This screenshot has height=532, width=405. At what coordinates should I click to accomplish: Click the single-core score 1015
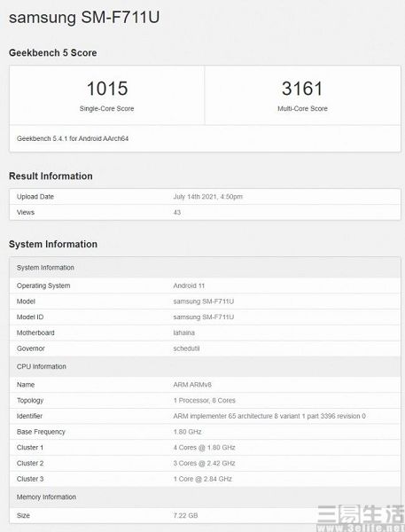107,88
